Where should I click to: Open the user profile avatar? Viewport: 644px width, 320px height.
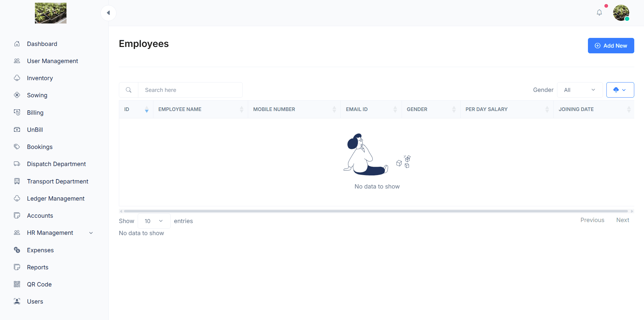point(621,13)
